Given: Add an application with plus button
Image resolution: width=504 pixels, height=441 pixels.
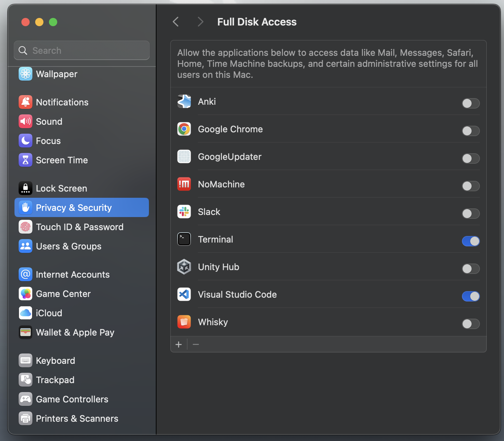Looking at the screenshot, I should 179,345.
